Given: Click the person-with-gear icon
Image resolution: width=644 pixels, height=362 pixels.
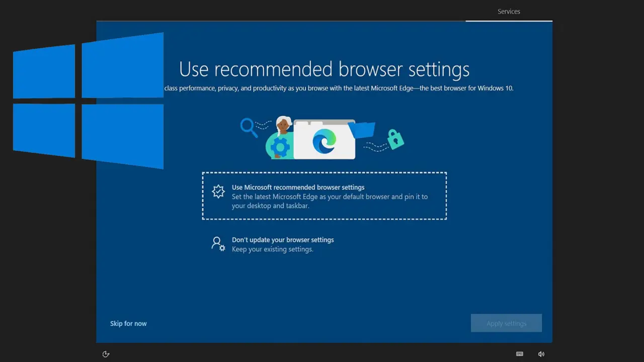Looking at the screenshot, I should pyautogui.click(x=218, y=244).
